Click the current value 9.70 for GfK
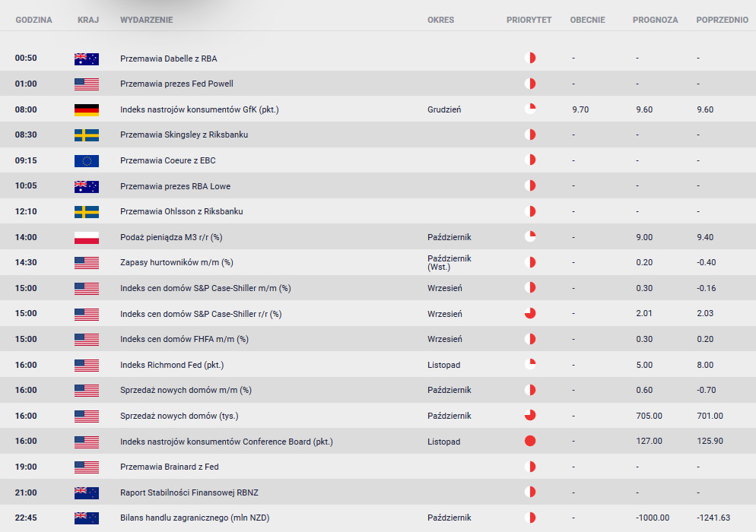This screenshot has height=532, width=756. click(580, 109)
